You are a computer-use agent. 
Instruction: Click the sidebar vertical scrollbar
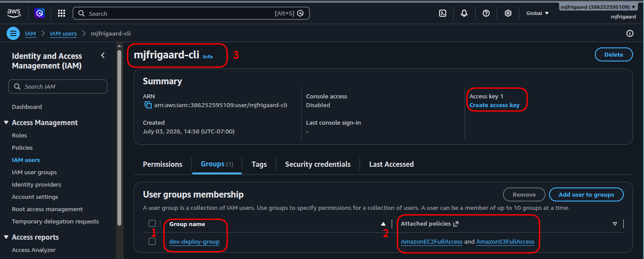[x=119, y=138]
